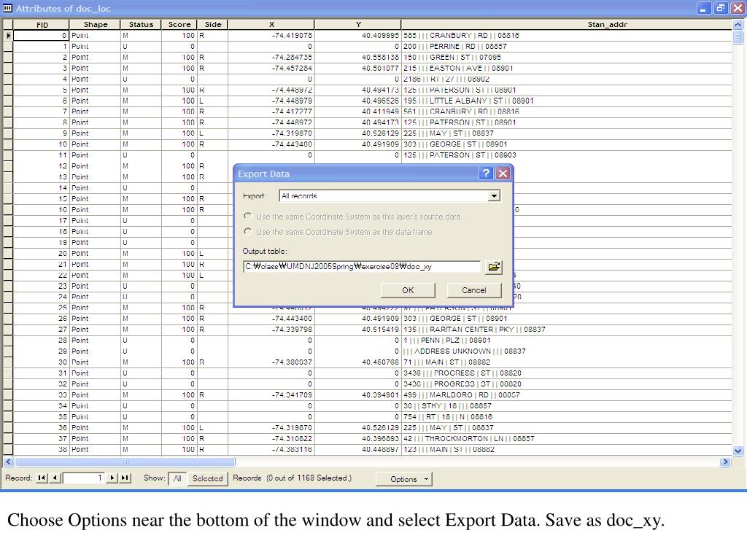The height and width of the screenshot is (560, 747).
Task: Click the Status column header
Action: pos(141,24)
